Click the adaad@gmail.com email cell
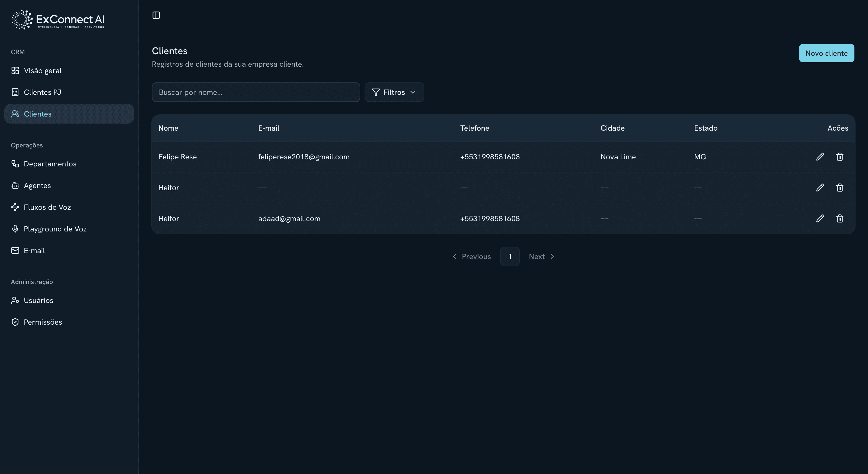This screenshot has width=868, height=474. click(x=289, y=218)
